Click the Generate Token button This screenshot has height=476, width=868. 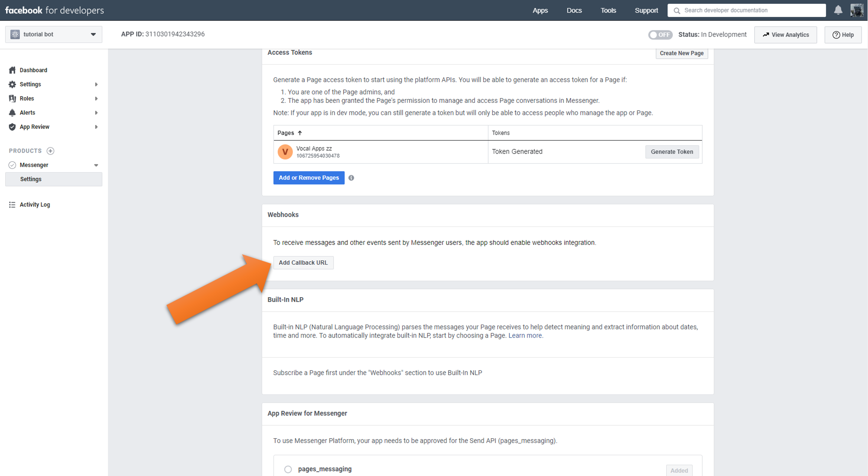(671, 152)
